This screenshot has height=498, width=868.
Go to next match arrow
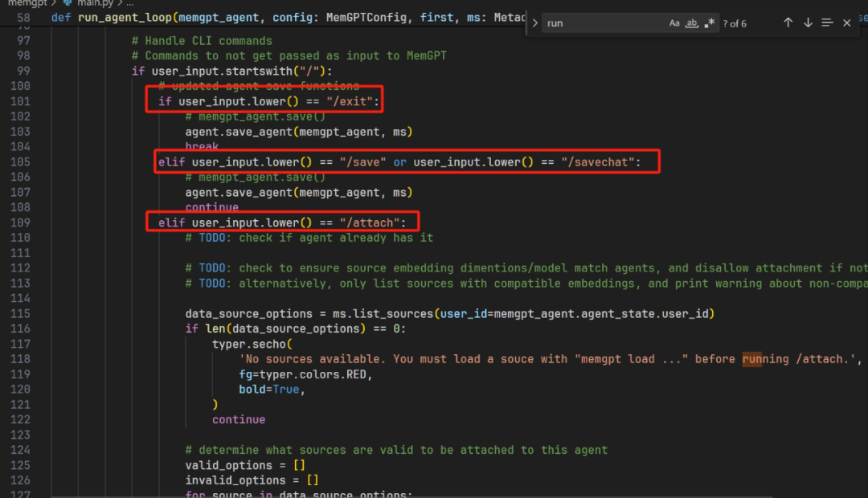pyautogui.click(x=808, y=23)
